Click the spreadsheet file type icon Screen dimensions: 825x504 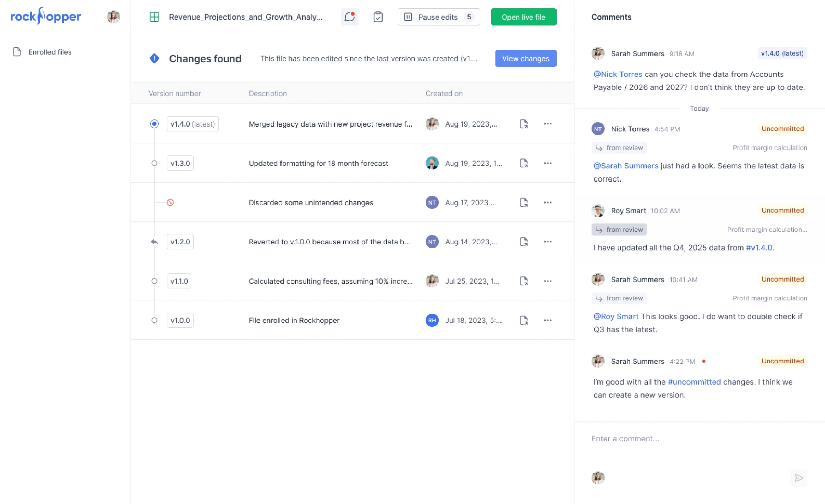tap(154, 17)
